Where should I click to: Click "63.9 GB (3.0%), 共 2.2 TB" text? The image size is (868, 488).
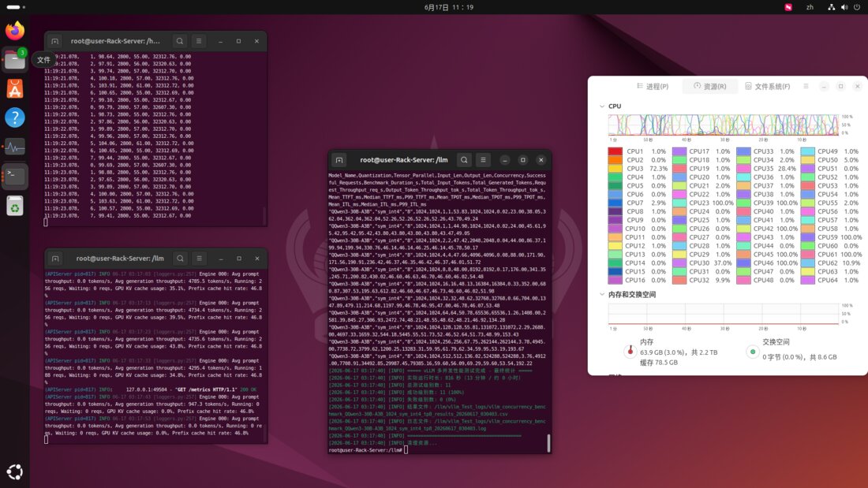point(679,352)
